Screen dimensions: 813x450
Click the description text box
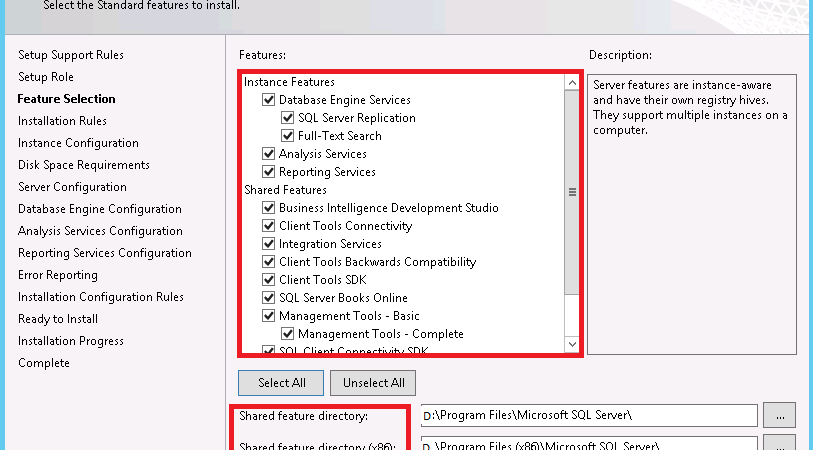[x=692, y=214]
